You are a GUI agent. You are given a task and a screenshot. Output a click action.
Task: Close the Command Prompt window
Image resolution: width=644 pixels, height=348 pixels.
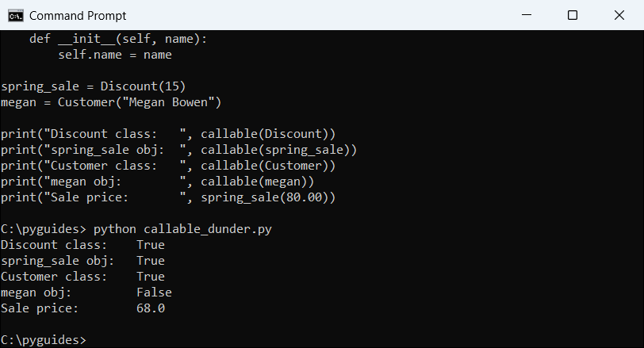point(619,15)
